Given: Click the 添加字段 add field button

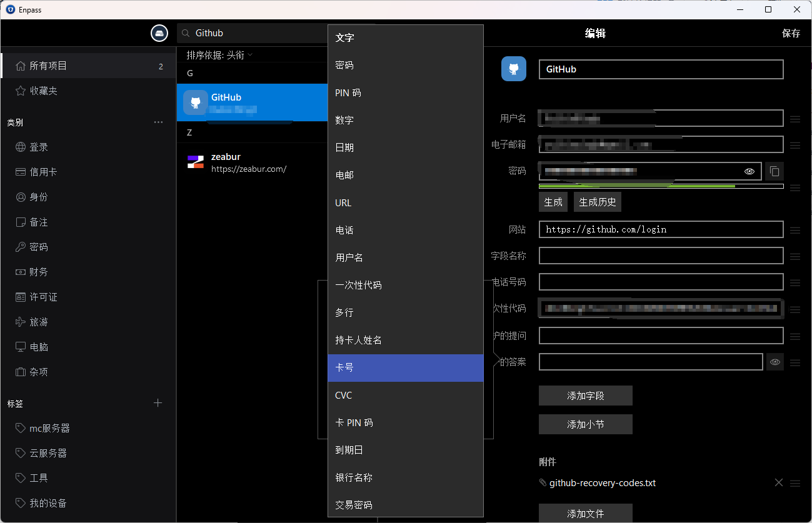Looking at the screenshot, I should (x=585, y=396).
